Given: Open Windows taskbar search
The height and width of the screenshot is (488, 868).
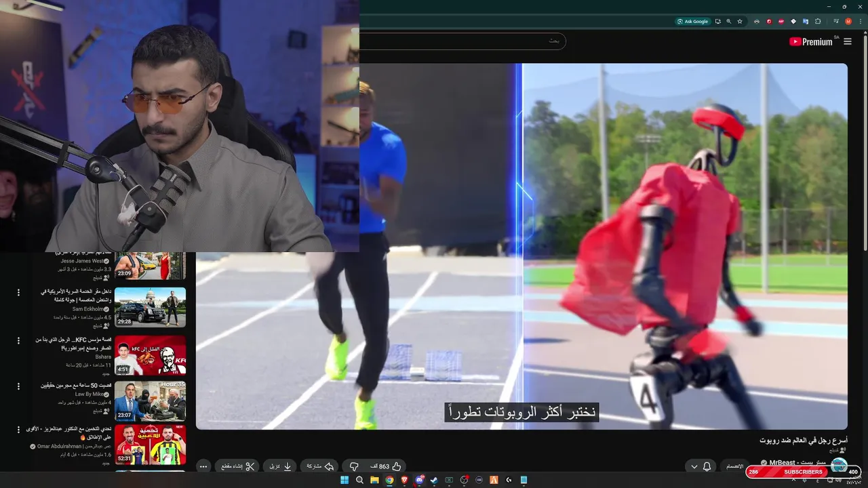Looking at the screenshot, I should tap(359, 480).
